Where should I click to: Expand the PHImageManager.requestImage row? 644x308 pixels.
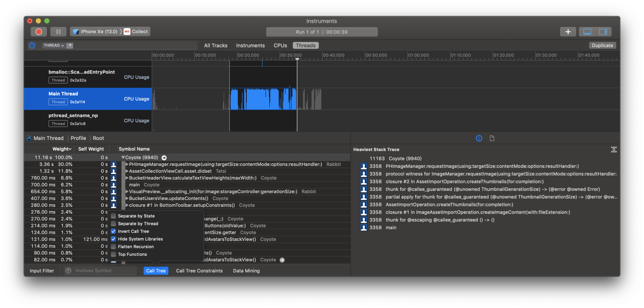[x=127, y=164]
